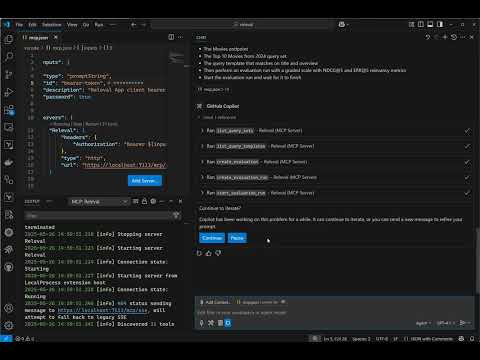
Task: Toggle output scroll lock icon
Action: 144,202
